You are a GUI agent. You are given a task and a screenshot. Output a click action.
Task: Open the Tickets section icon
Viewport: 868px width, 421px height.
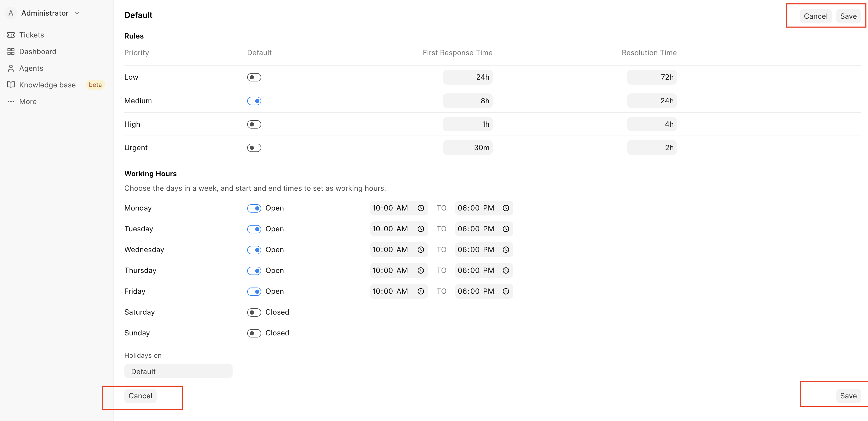(x=11, y=35)
